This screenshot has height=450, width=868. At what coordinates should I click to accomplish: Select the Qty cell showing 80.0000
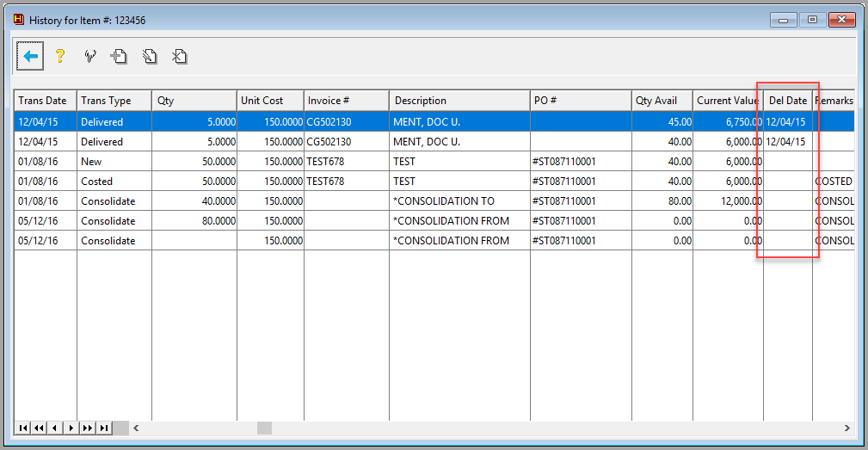click(194, 221)
